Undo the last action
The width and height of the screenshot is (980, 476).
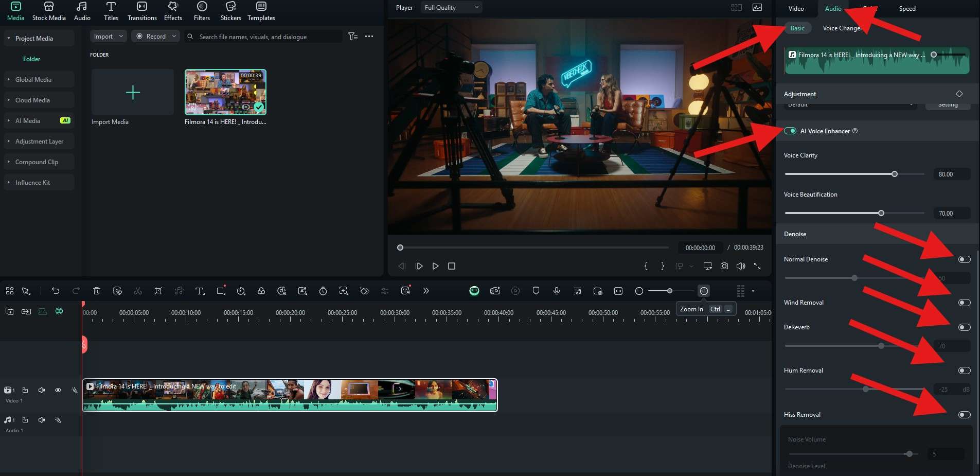pyautogui.click(x=56, y=291)
